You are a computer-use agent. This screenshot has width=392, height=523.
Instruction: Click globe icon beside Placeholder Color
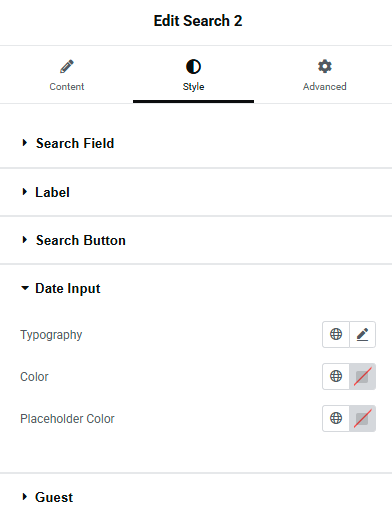pyautogui.click(x=336, y=418)
